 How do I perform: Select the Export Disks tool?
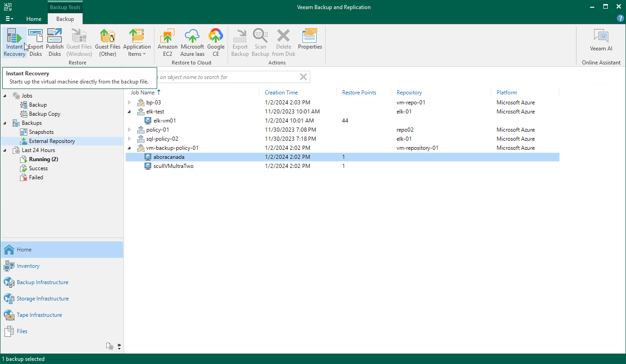[x=35, y=43]
